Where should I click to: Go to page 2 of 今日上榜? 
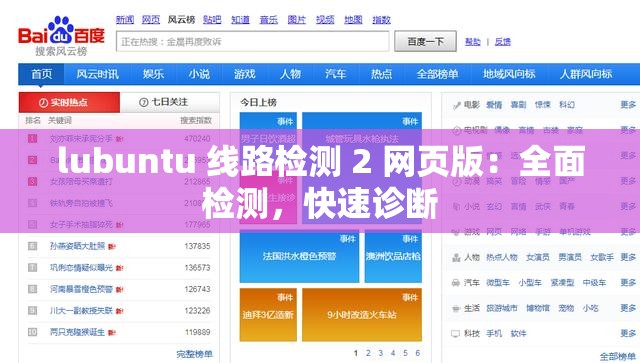click(x=368, y=353)
